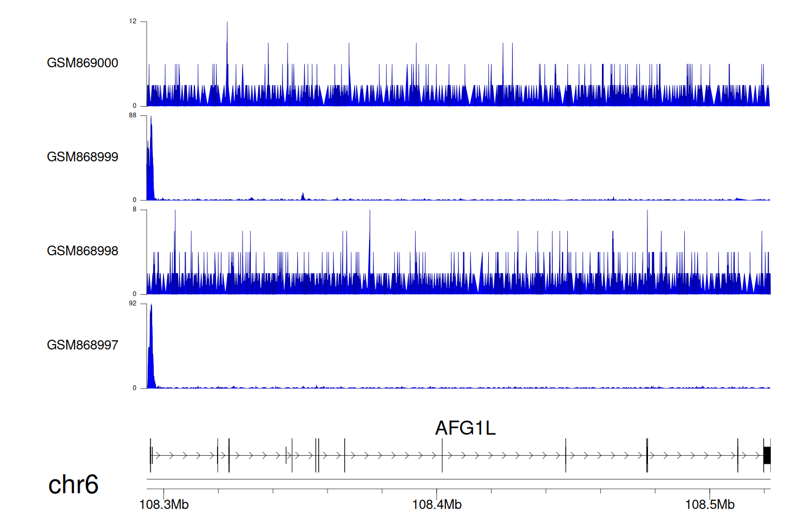Select the GSM869000 track label
This screenshot has width=812, height=531.
(82, 63)
